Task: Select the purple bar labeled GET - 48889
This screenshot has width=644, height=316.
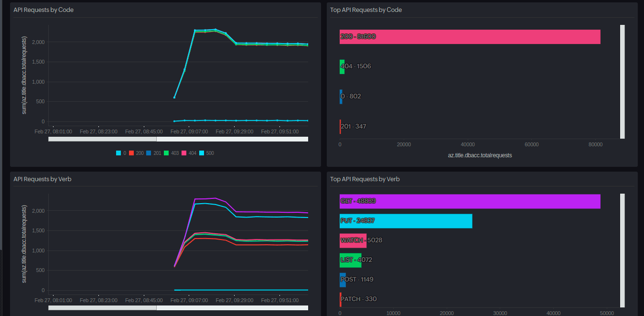Action: click(x=470, y=201)
